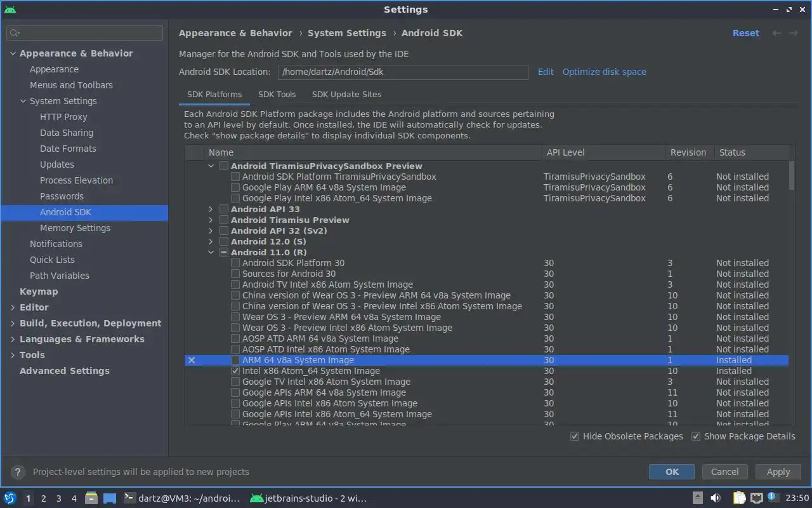Viewport: 812px width, 508px height.
Task: Check Android SDK Platform 30 checkbox
Action: click(235, 263)
